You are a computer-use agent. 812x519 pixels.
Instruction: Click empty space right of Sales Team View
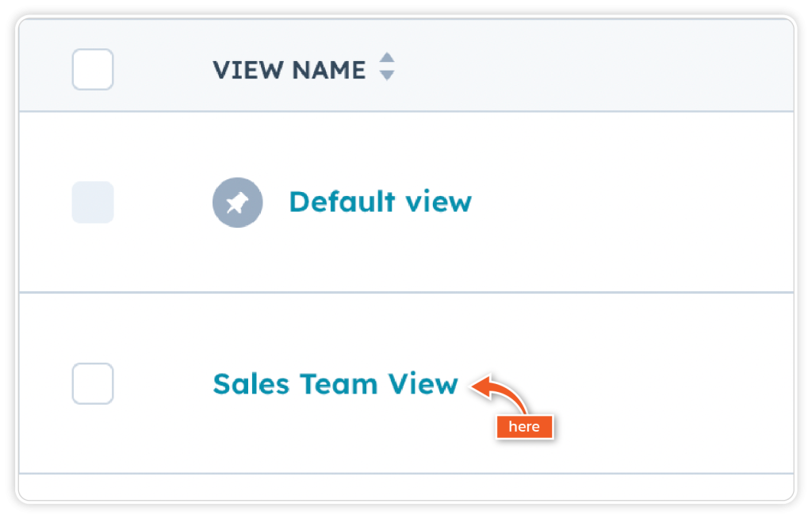click(674, 384)
